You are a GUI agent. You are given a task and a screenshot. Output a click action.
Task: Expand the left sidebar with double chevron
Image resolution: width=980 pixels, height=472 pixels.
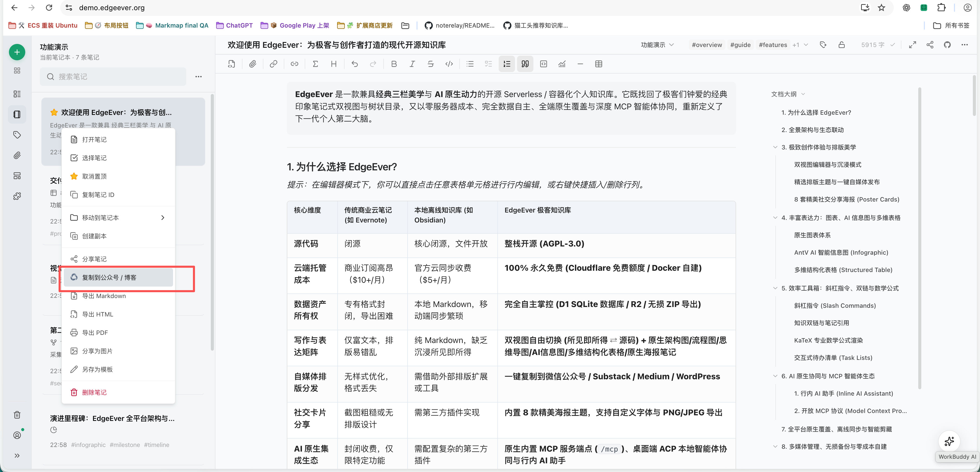17,456
